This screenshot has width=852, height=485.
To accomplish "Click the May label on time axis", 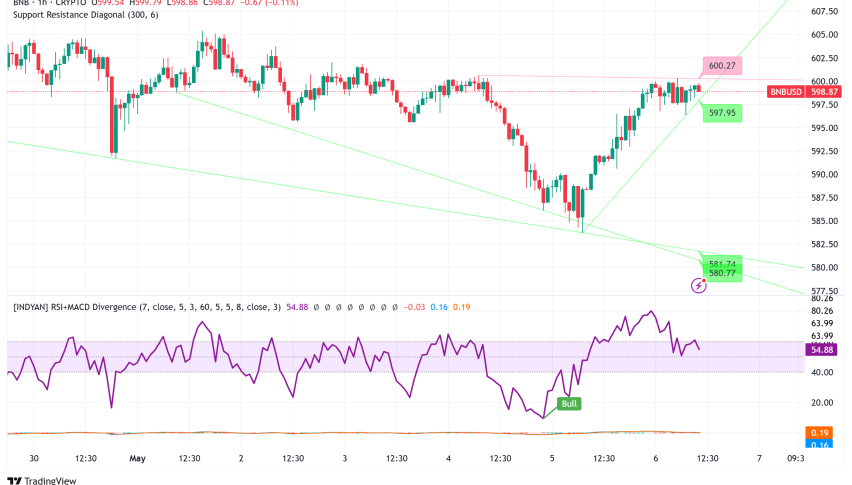I will (139, 458).
